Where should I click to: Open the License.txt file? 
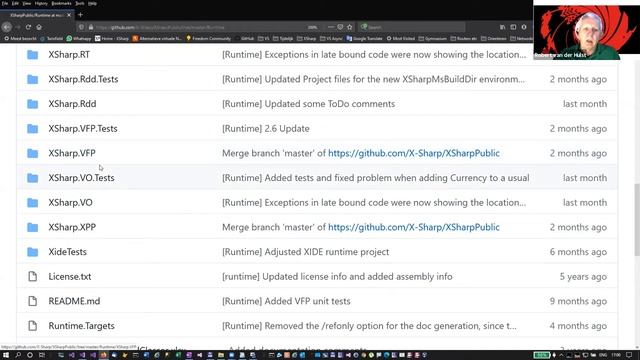[70, 277]
